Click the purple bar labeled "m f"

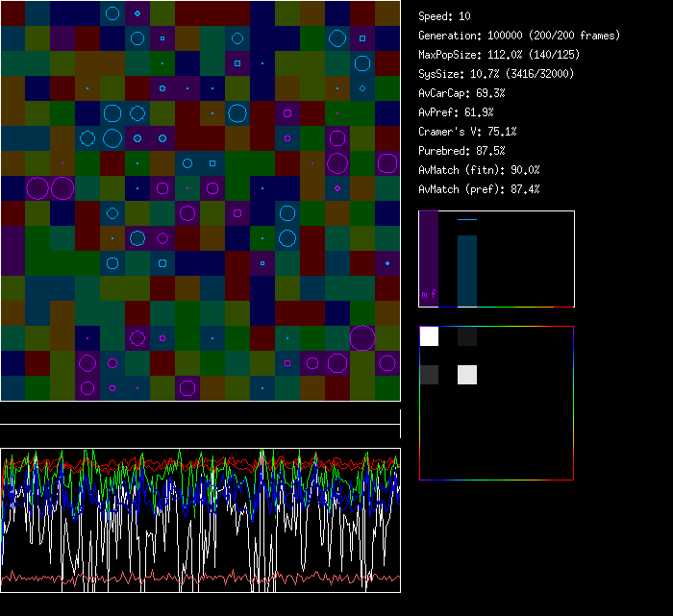click(429, 259)
